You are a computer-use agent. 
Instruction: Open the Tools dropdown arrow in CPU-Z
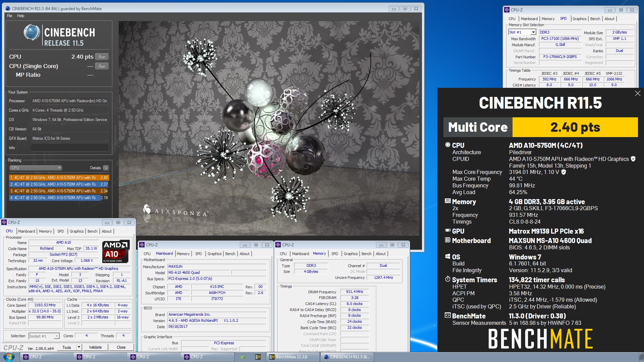click(79, 347)
